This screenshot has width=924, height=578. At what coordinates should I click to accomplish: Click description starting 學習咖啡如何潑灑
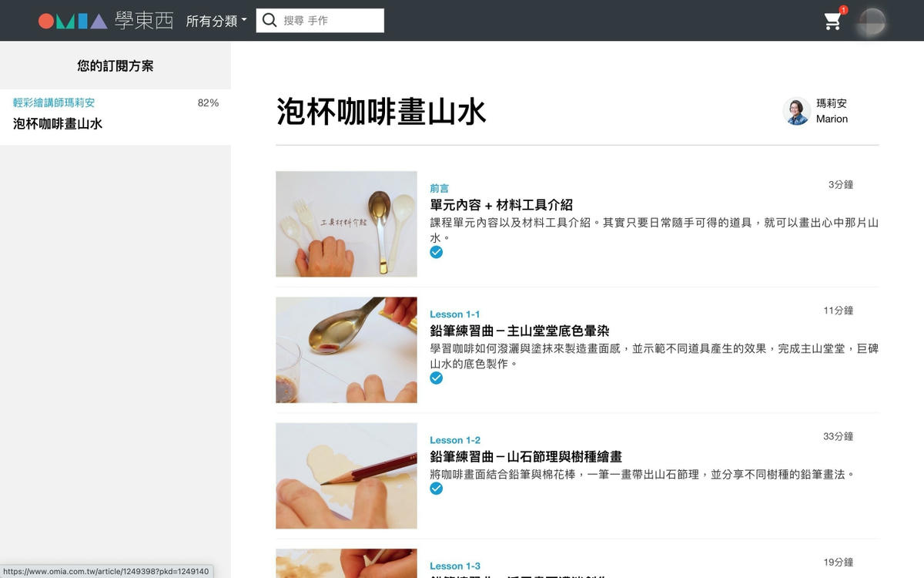(654, 356)
